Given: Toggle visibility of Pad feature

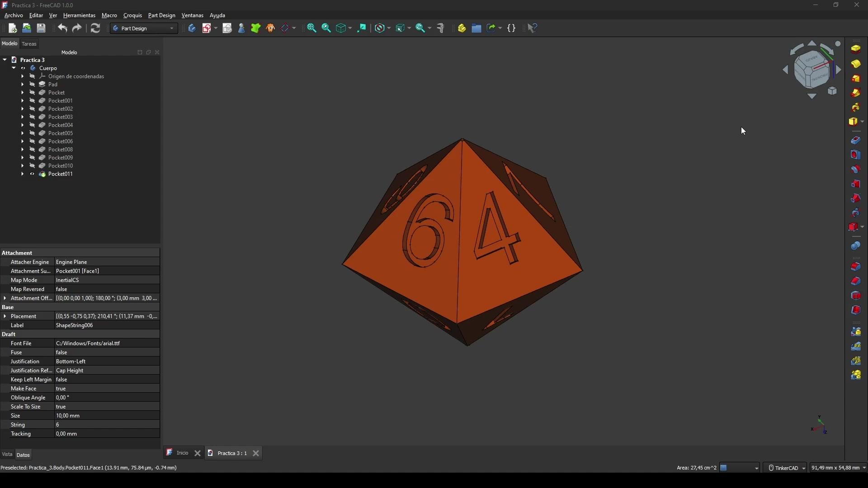Looking at the screenshot, I should [32, 84].
